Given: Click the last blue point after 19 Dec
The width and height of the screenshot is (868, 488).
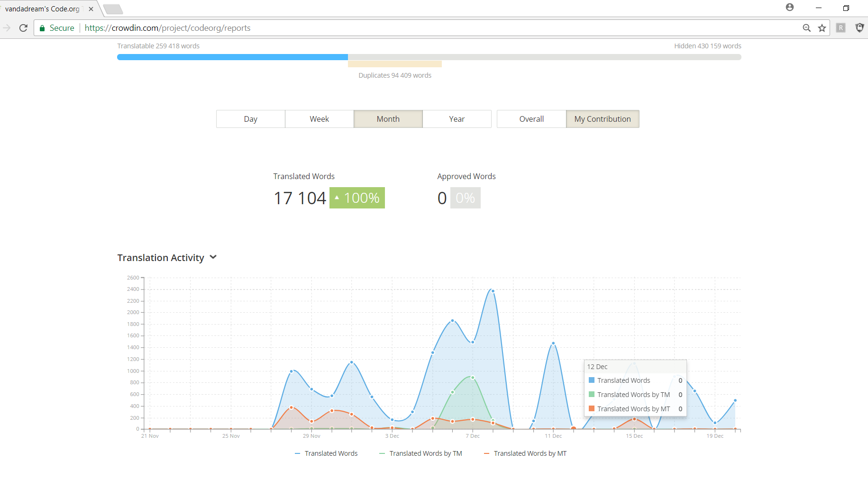Looking at the screenshot, I should 735,400.
